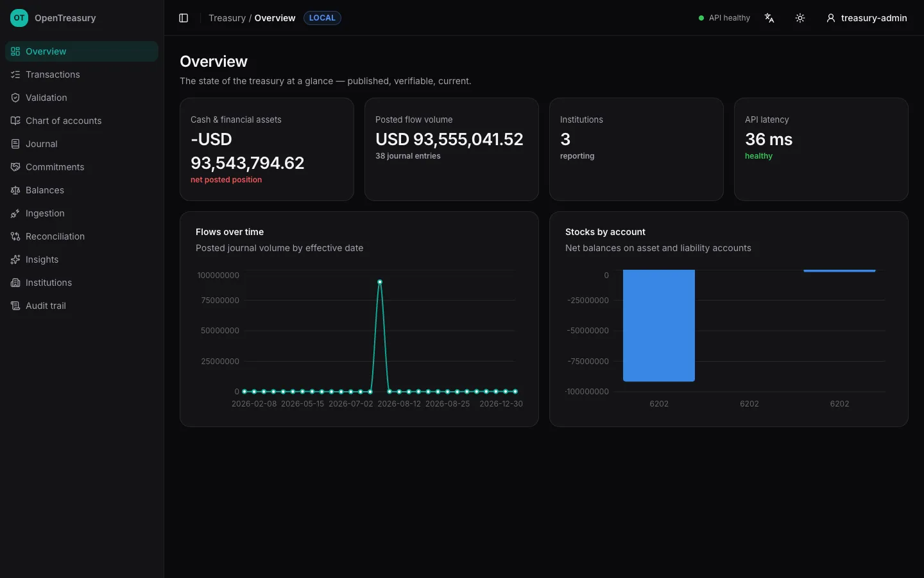This screenshot has height=578, width=924.
Task: Open Transactions in the sidebar
Action: coord(81,74)
